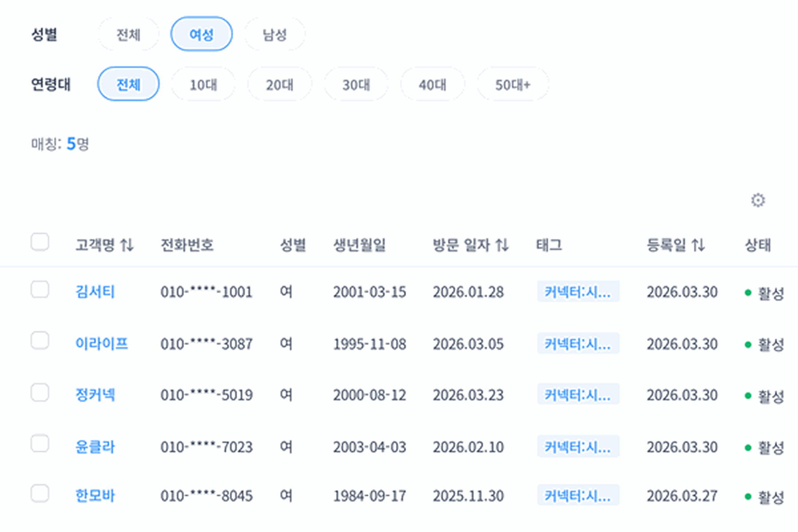Open the table column settings gear
798x532 pixels.
[x=758, y=200]
